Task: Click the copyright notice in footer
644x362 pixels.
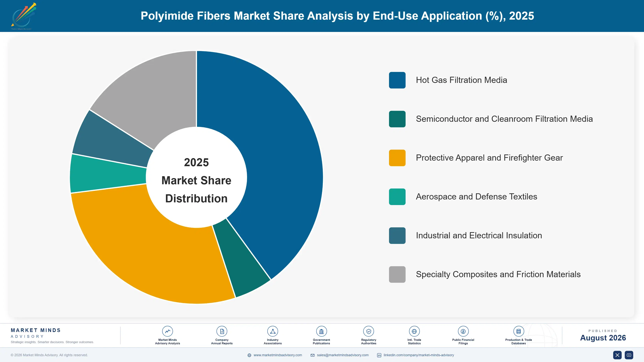Action: [x=49, y=355]
